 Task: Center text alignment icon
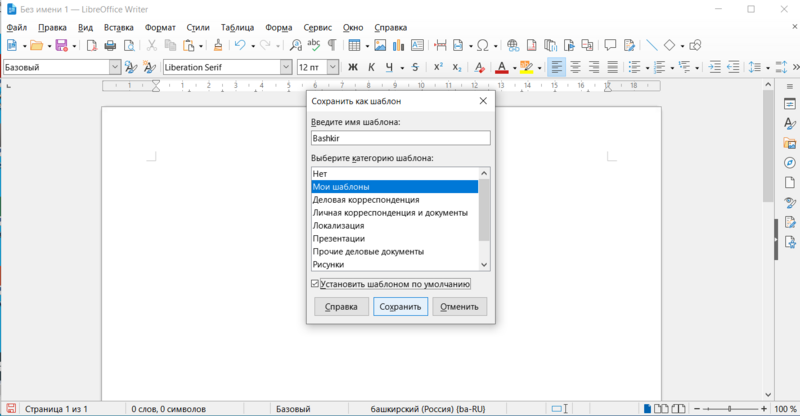pyautogui.click(x=575, y=67)
